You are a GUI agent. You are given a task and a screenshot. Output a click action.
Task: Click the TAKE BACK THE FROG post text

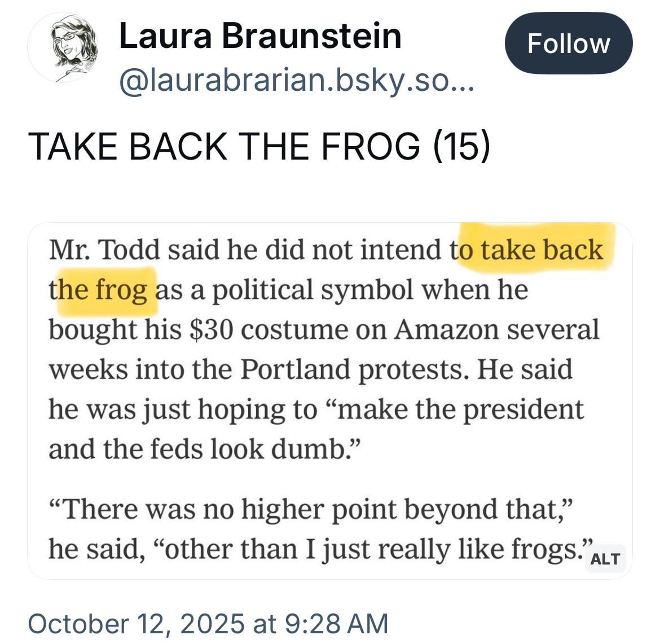(226, 145)
